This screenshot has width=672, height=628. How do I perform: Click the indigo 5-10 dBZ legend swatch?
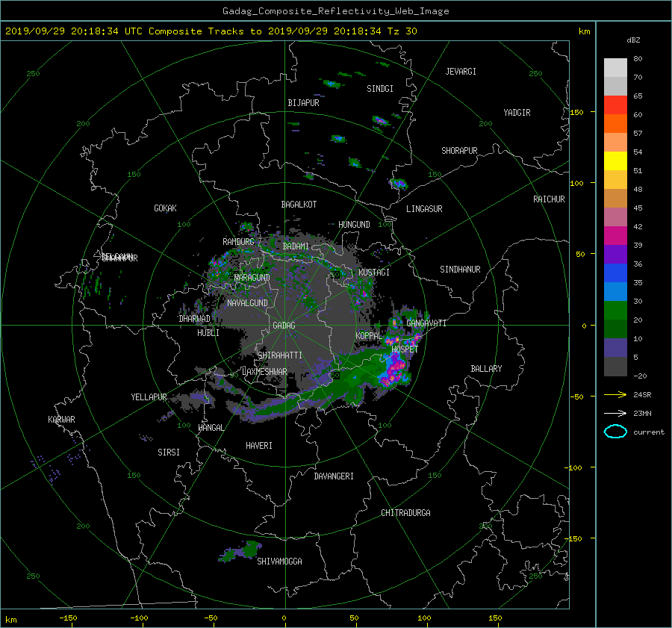click(615, 348)
